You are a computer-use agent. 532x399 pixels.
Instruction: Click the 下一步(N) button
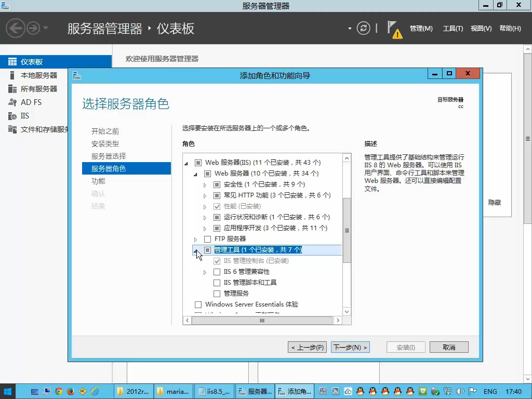[x=350, y=347]
